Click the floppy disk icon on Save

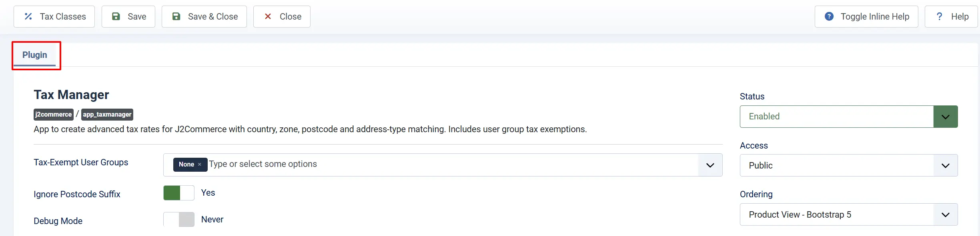click(116, 16)
